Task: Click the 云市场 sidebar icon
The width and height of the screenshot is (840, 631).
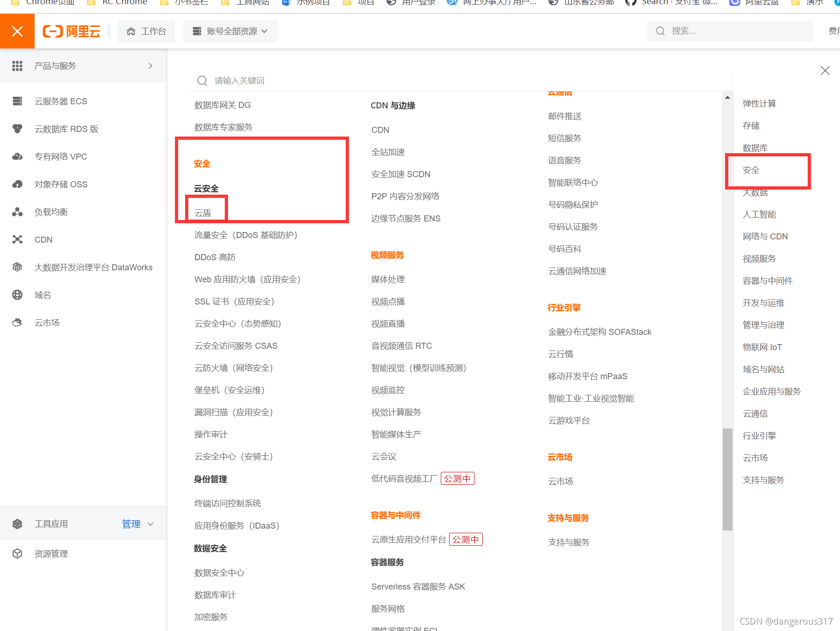Action: point(17,322)
